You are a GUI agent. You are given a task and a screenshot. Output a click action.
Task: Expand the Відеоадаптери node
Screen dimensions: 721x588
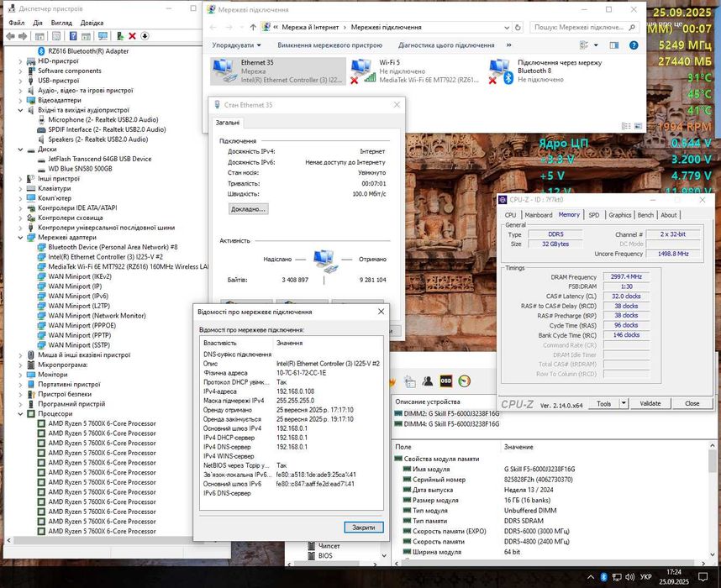click(x=20, y=100)
